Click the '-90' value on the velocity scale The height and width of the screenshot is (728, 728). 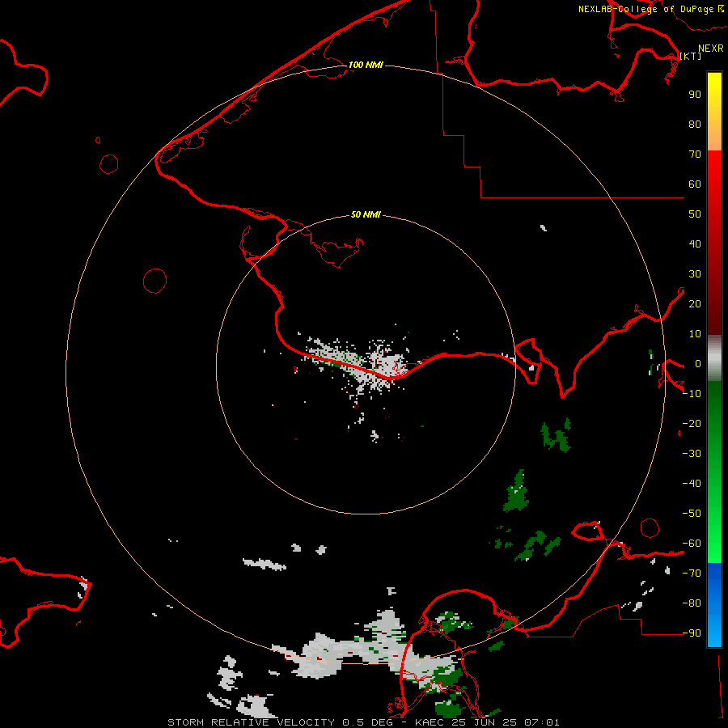pos(692,633)
